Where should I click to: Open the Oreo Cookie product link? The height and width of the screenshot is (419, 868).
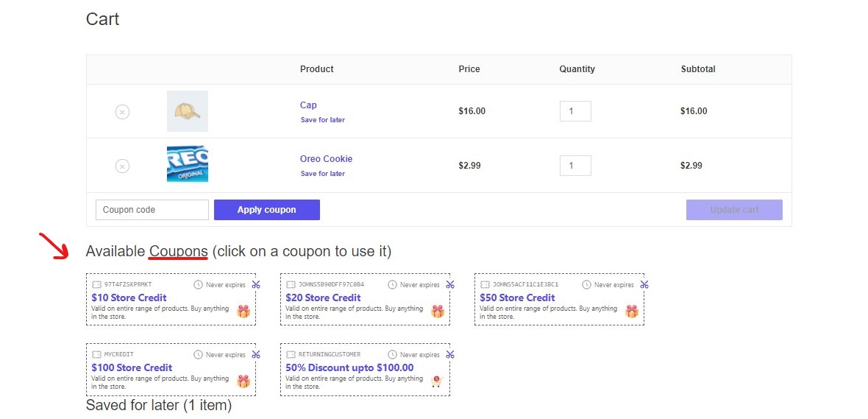click(x=326, y=159)
